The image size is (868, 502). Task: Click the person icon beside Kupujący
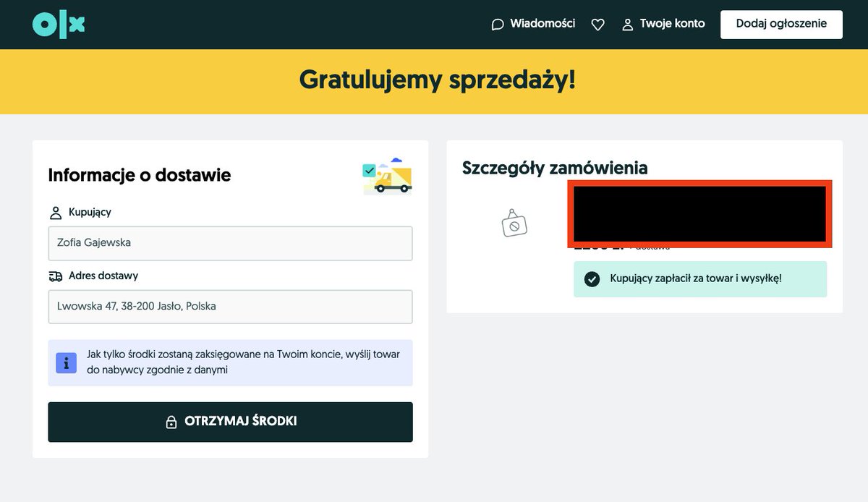click(x=56, y=213)
